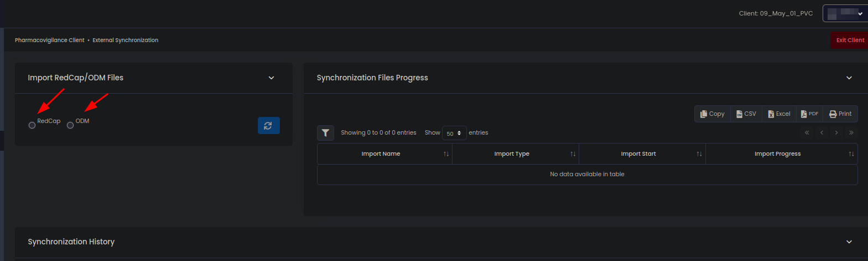Image resolution: width=868 pixels, height=261 pixels.
Task: Print the synchronization table
Action: click(x=840, y=114)
